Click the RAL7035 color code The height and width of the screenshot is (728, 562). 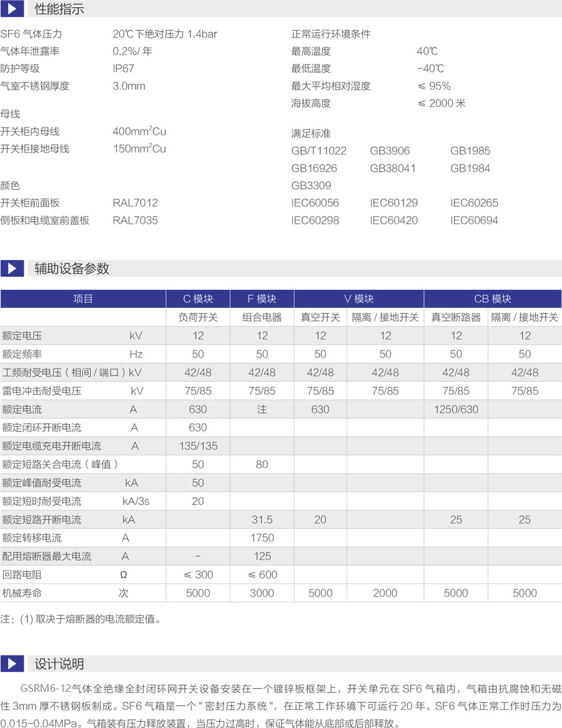135,221
